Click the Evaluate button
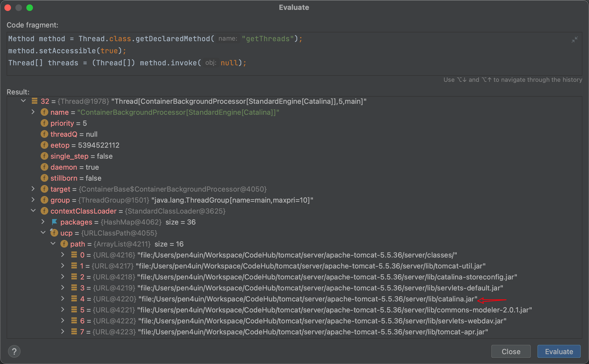Screen dimensions: 589x364 coord(559,351)
